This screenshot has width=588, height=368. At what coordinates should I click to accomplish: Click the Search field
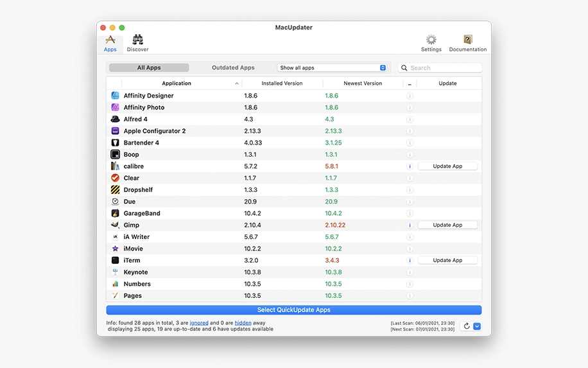click(x=440, y=67)
